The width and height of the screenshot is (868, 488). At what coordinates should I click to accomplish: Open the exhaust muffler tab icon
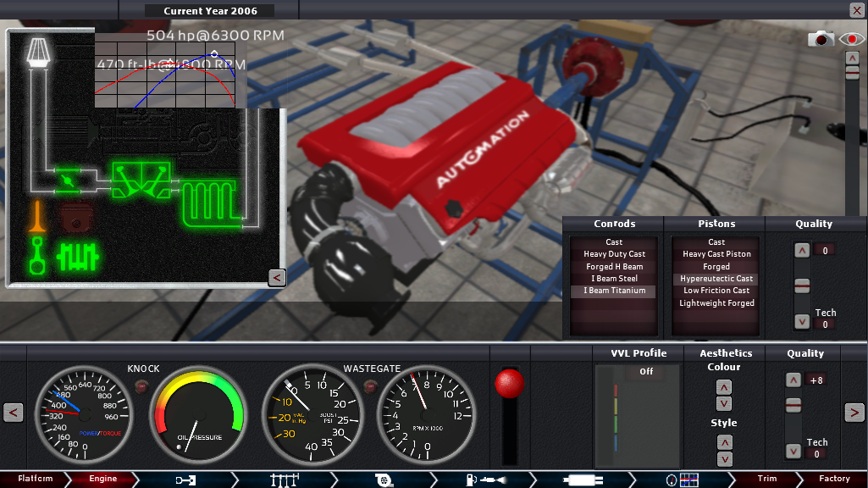click(x=583, y=480)
